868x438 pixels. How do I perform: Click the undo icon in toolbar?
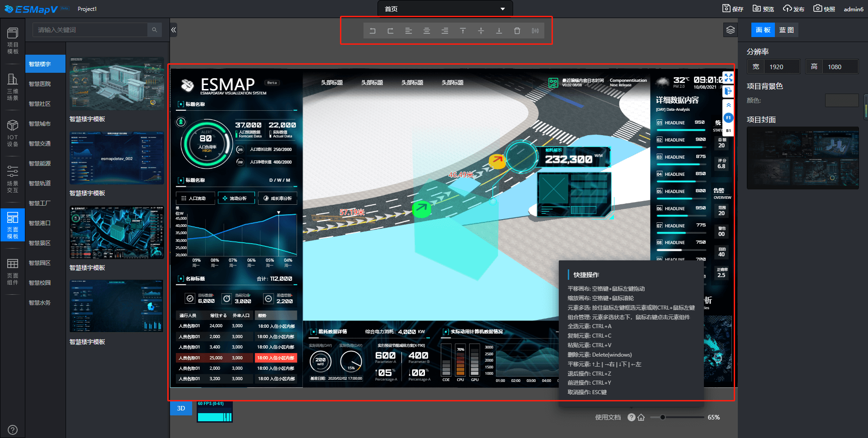[373, 31]
